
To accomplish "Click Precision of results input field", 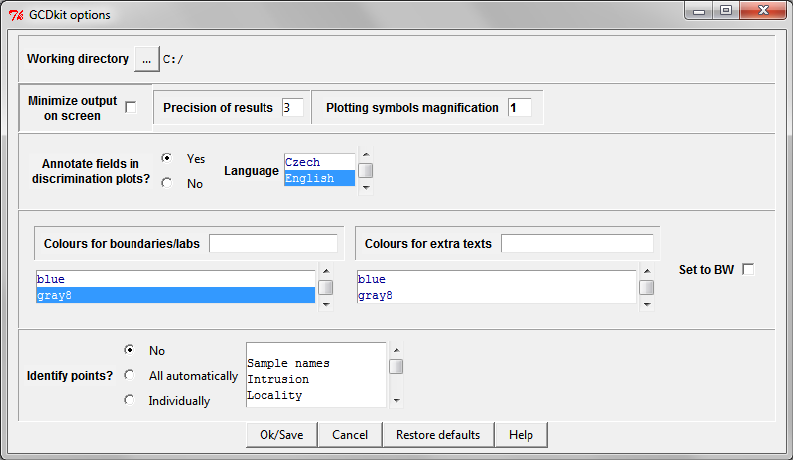I will coord(292,108).
